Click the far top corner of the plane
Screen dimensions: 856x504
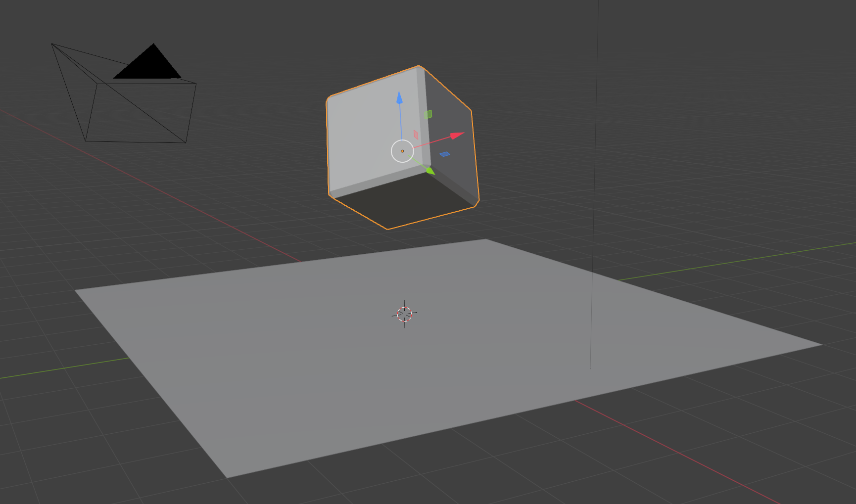[486, 240]
